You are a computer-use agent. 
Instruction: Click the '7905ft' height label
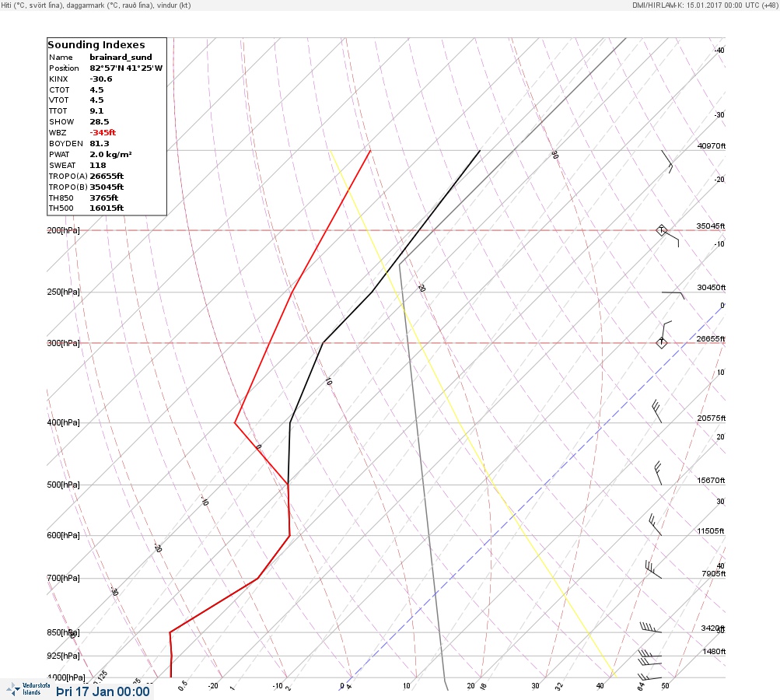point(713,574)
